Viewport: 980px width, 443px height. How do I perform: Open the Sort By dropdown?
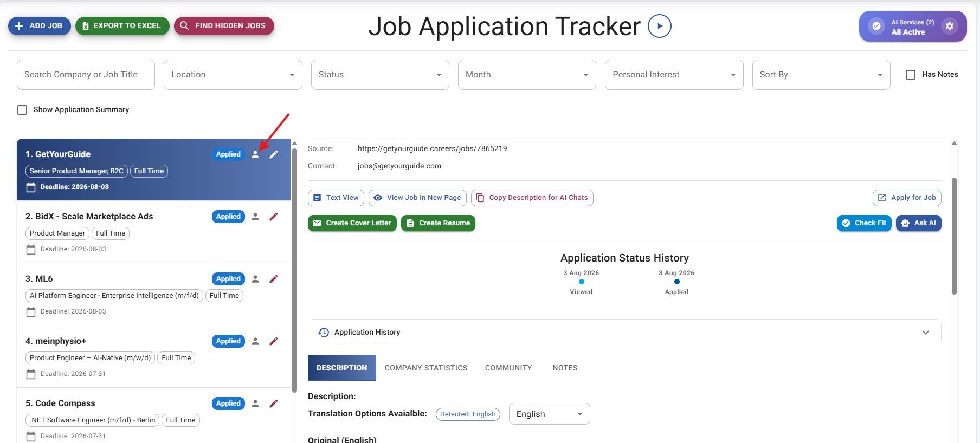[x=821, y=75]
